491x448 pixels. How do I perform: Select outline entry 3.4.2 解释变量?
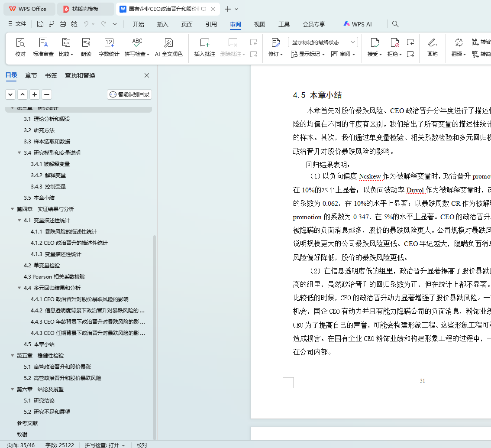point(48,175)
